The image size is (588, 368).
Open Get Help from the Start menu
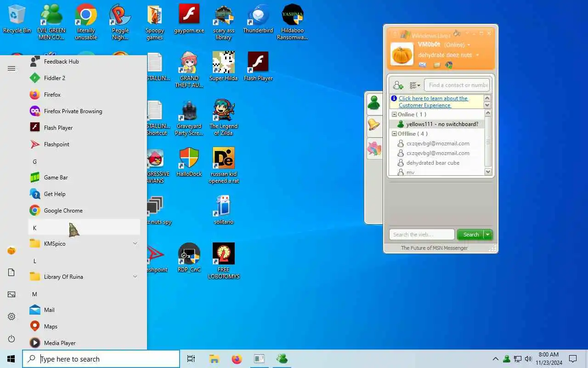(x=84, y=194)
